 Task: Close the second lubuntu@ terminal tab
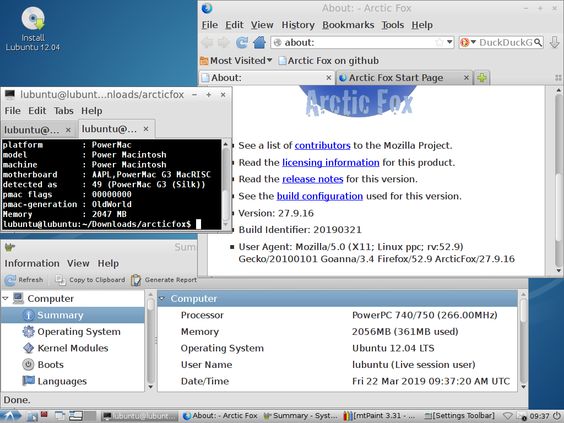coord(146,129)
